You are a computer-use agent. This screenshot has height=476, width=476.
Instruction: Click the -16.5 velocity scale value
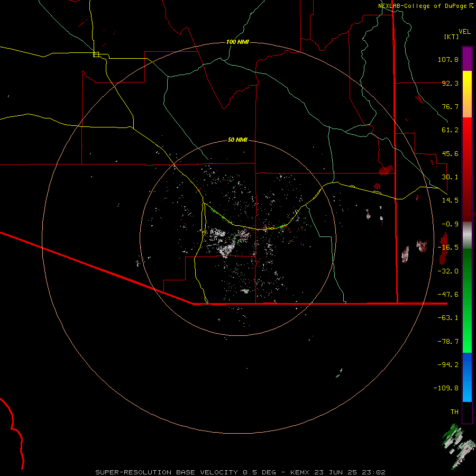click(448, 248)
